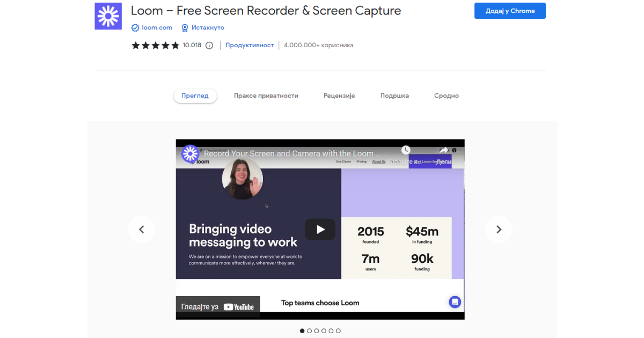This screenshot has width=644, height=338.
Task: Click the Loom extension logo icon
Action: (108, 16)
